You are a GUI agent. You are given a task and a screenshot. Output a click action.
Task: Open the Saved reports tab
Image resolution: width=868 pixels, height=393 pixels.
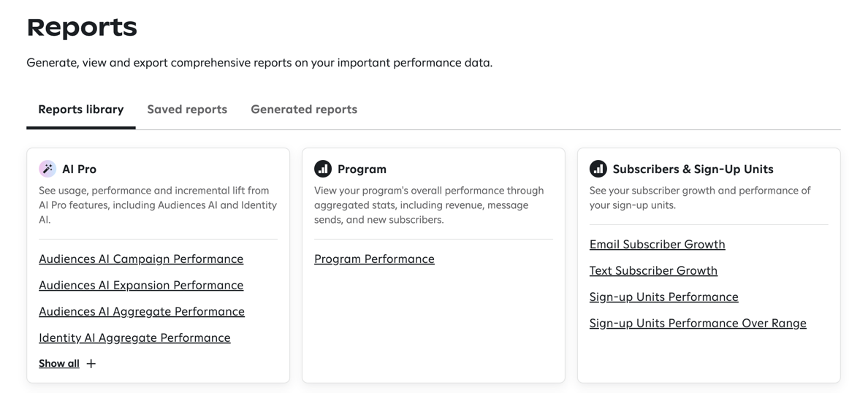pyautogui.click(x=187, y=110)
